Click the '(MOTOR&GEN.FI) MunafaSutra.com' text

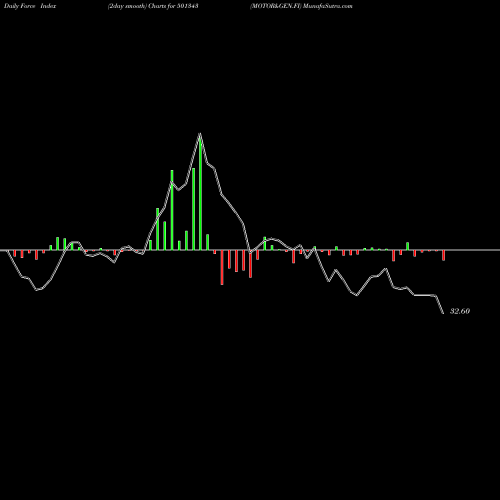tap(301, 6)
